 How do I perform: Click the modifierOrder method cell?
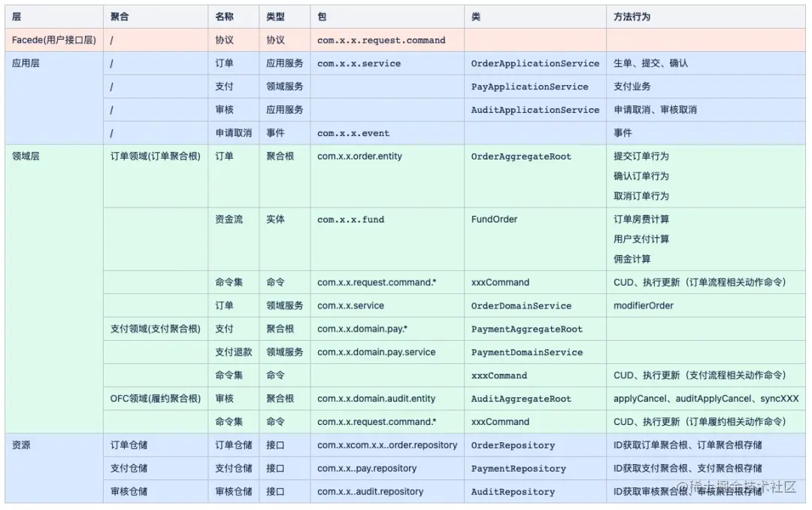point(706,306)
